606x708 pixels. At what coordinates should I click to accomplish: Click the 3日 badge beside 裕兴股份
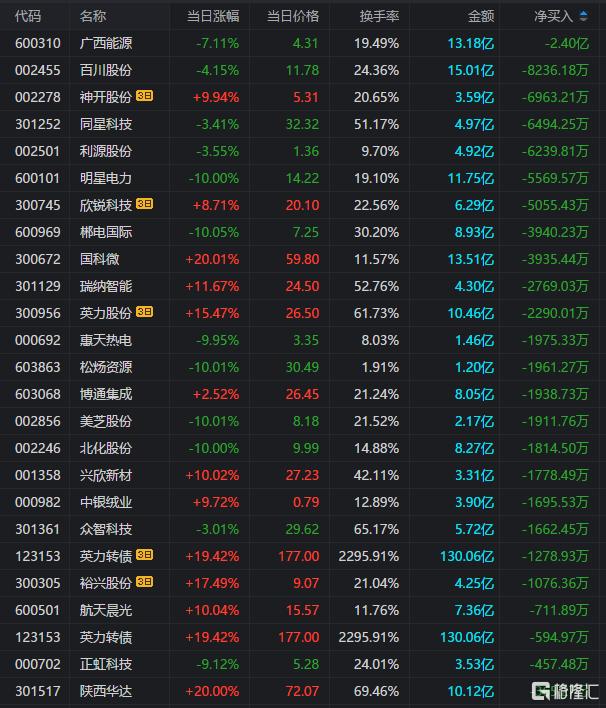(x=145, y=582)
